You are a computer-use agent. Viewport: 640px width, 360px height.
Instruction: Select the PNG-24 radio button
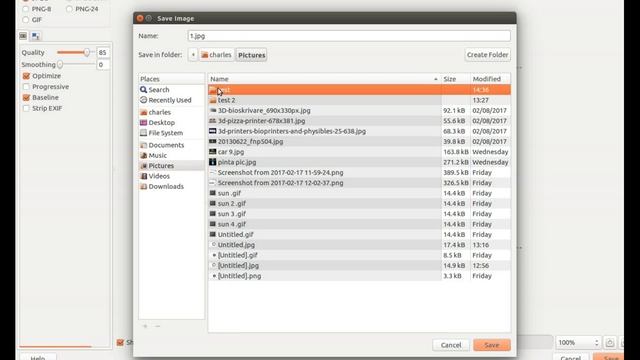(x=69, y=9)
